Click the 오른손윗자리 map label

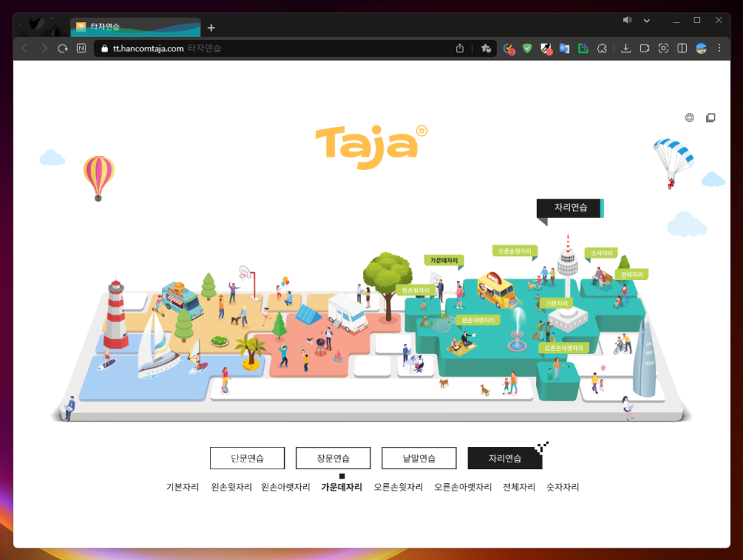[515, 251]
